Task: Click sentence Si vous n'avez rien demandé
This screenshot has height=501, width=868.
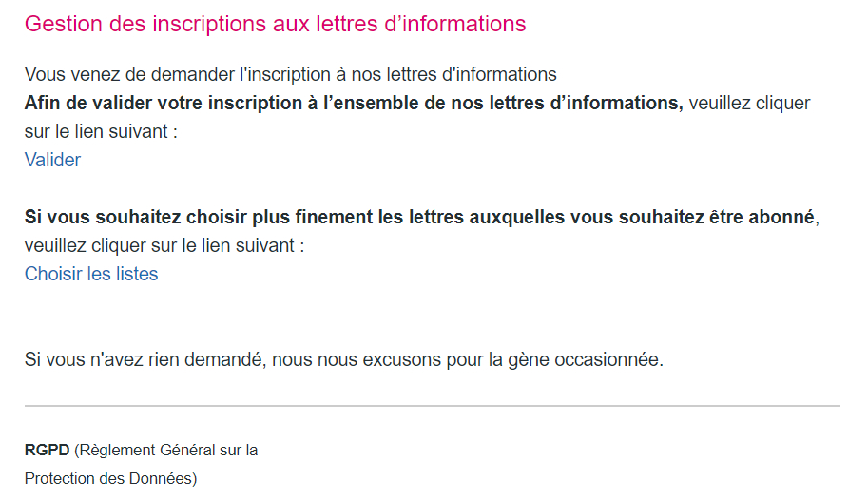Action: click(344, 360)
